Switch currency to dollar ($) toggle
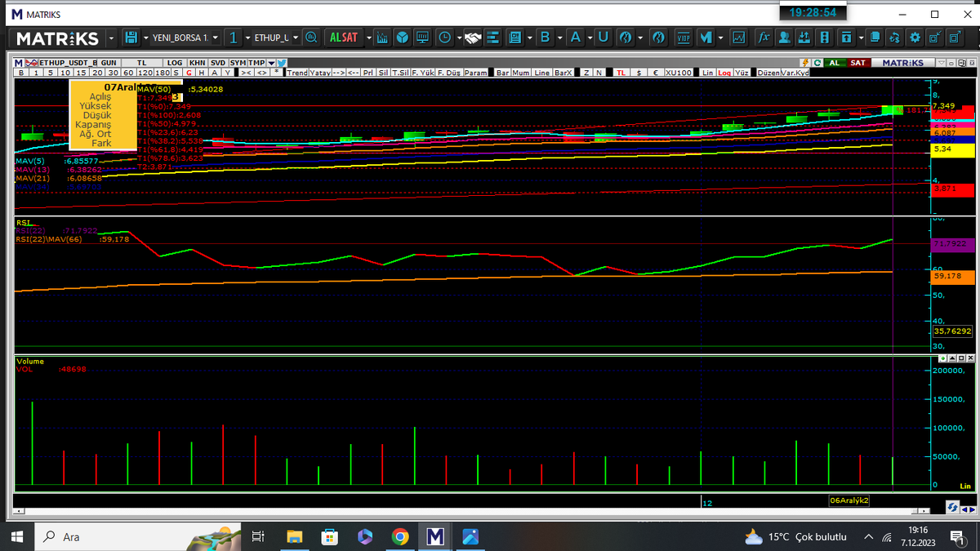The height and width of the screenshot is (551, 980). coord(639,73)
